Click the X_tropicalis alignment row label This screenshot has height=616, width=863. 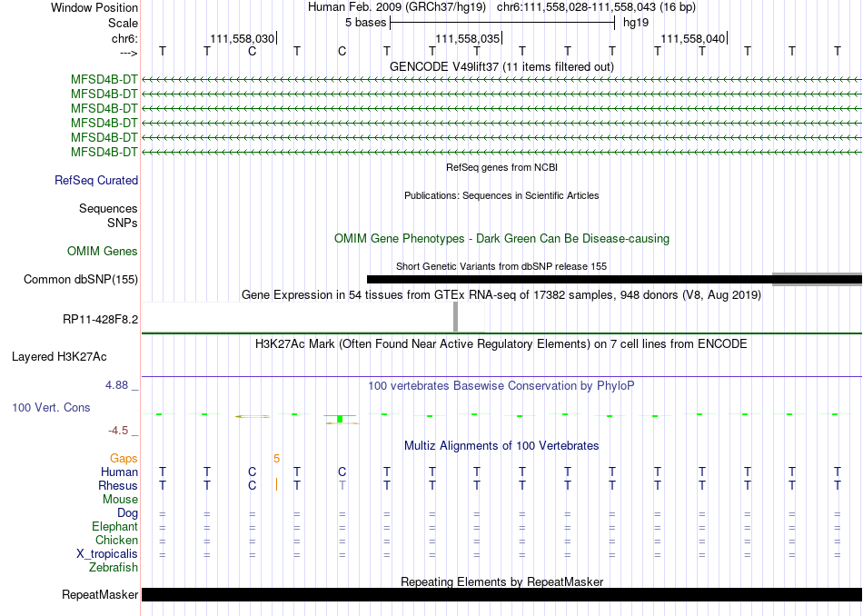107,554
